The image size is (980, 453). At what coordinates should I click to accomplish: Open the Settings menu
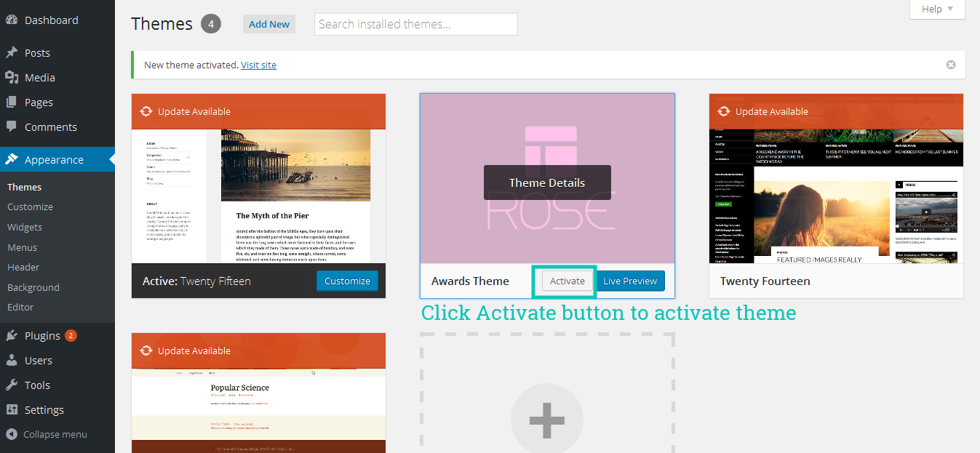(x=44, y=409)
